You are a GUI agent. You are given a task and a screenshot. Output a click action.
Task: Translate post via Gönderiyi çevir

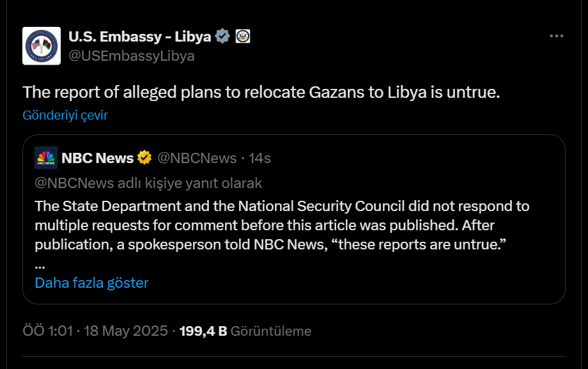(65, 115)
